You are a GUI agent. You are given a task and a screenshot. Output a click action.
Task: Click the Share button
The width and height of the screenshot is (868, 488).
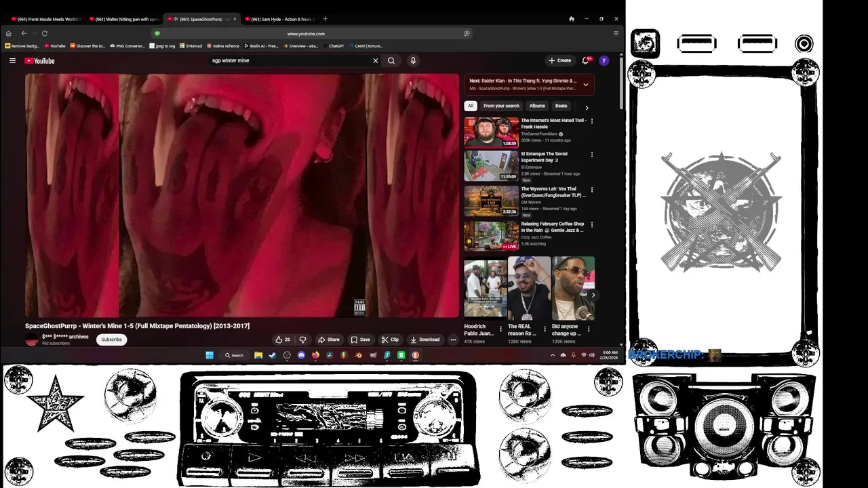click(x=329, y=340)
